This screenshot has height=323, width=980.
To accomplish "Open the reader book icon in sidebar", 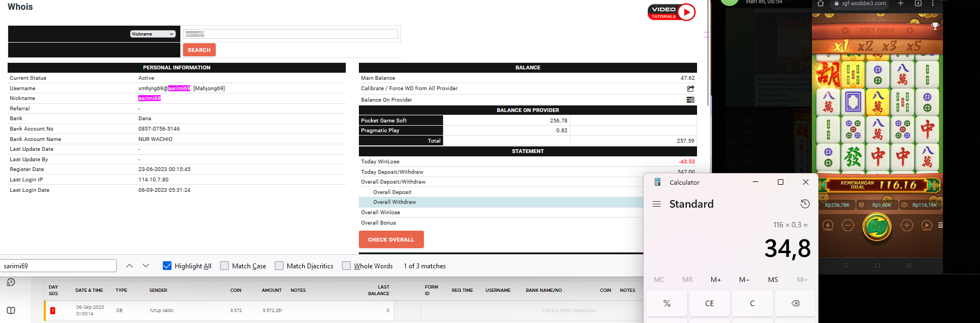I will click(10, 310).
